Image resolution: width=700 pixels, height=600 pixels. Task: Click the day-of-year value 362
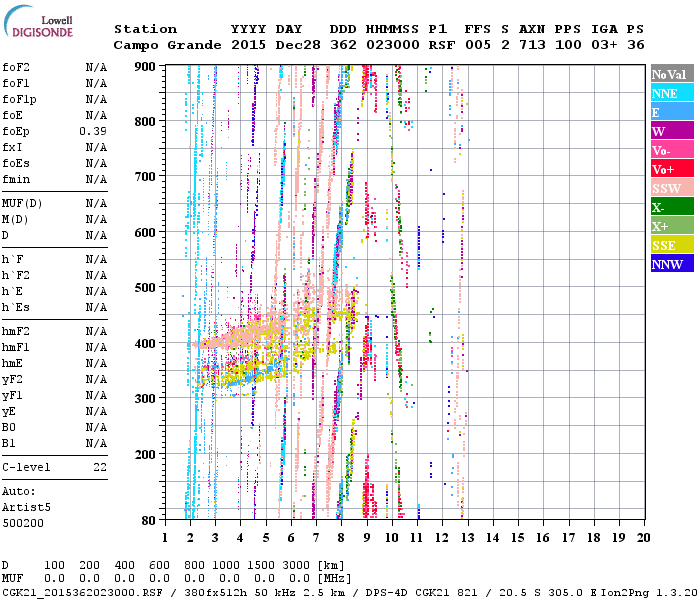pos(343,45)
